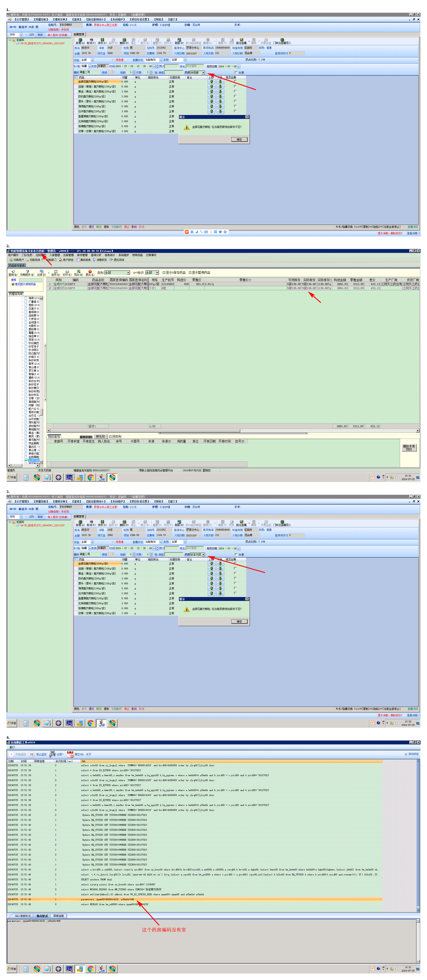Open the 4+7标识 dropdown

pyautogui.click(x=157, y=273)
